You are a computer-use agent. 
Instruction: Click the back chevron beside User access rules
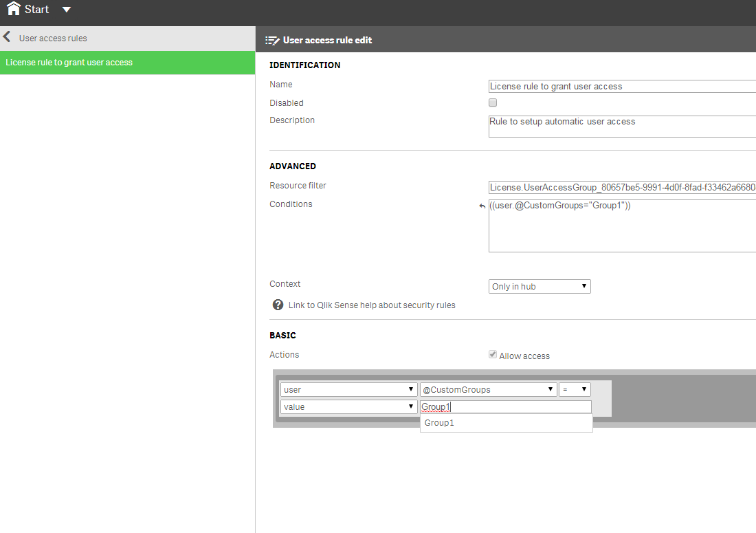click(7, 37)
